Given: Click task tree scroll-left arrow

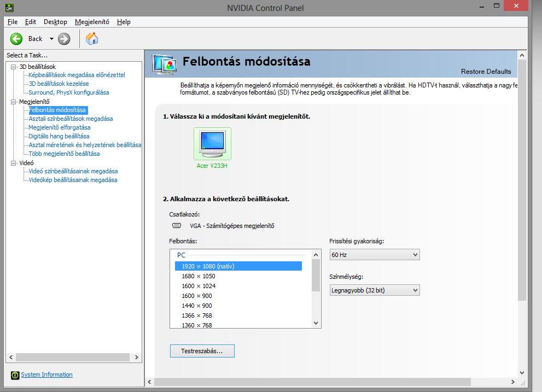Looking at the screenshot, I should pyautogui.click(x=11, y=358).
